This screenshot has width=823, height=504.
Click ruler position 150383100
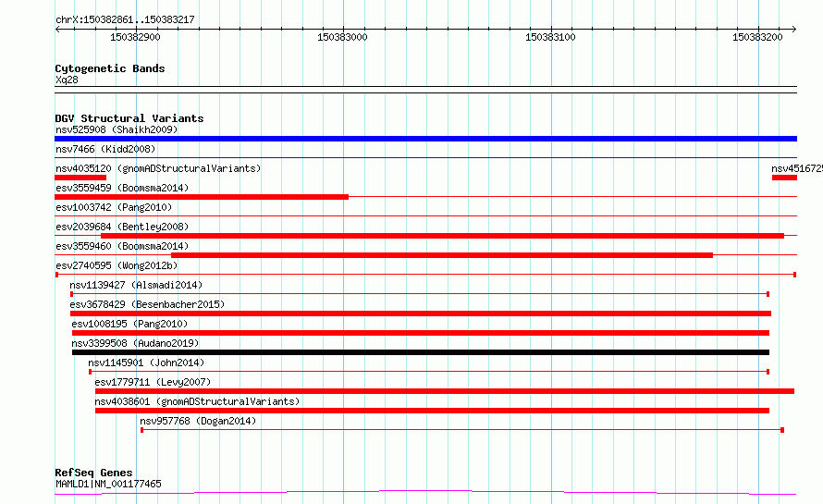[550, 37]
